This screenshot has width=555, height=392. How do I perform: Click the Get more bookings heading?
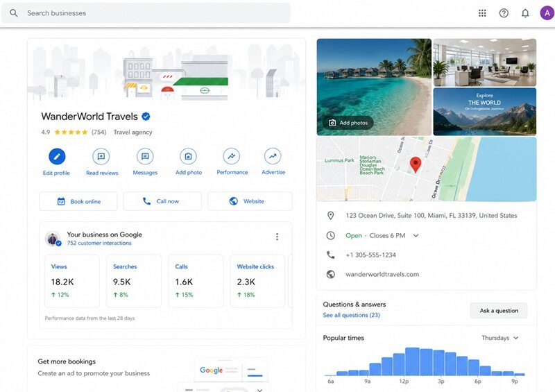tap(67, 361)
